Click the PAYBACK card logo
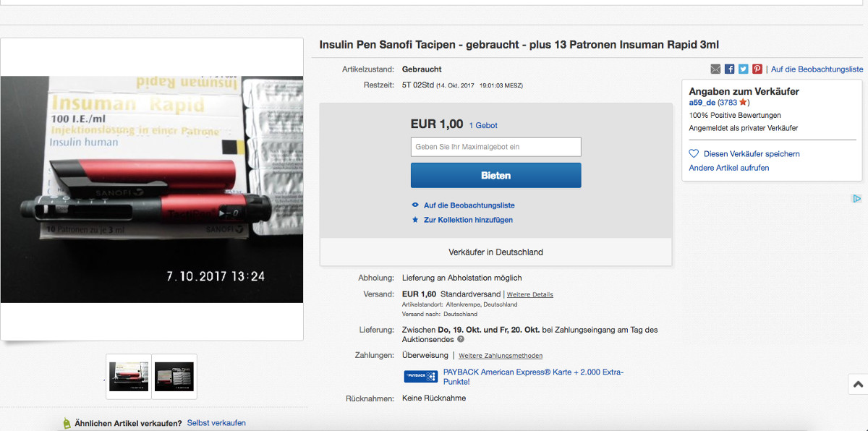The width and height of the screenshot is (868, 431). [x=421, y=376]
